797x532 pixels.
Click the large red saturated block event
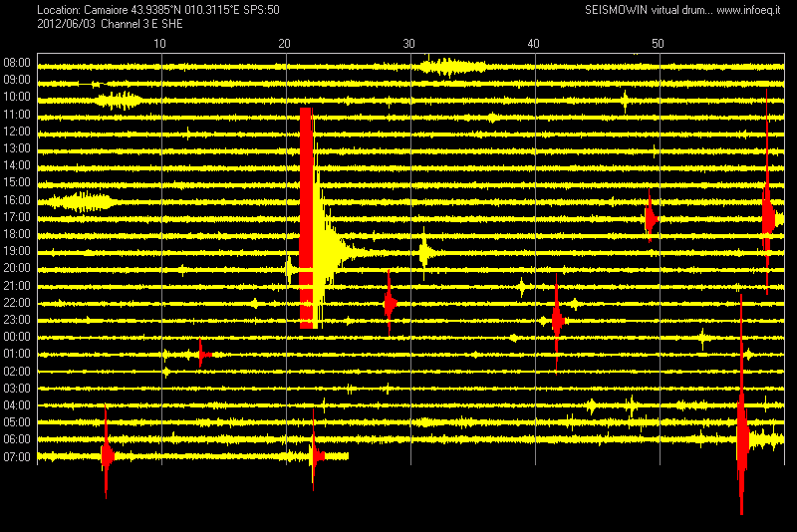tap(306, 217)
